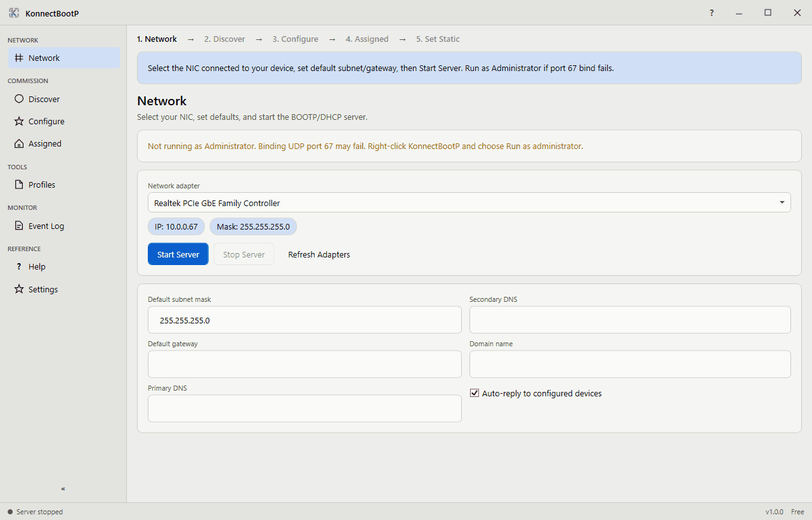Click the Assigned house icon

[19, 143]
